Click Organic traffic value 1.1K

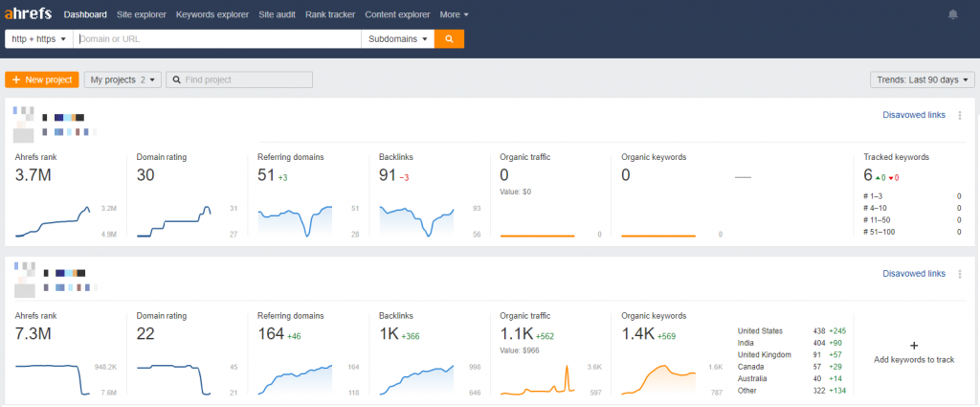coord(516,334)
